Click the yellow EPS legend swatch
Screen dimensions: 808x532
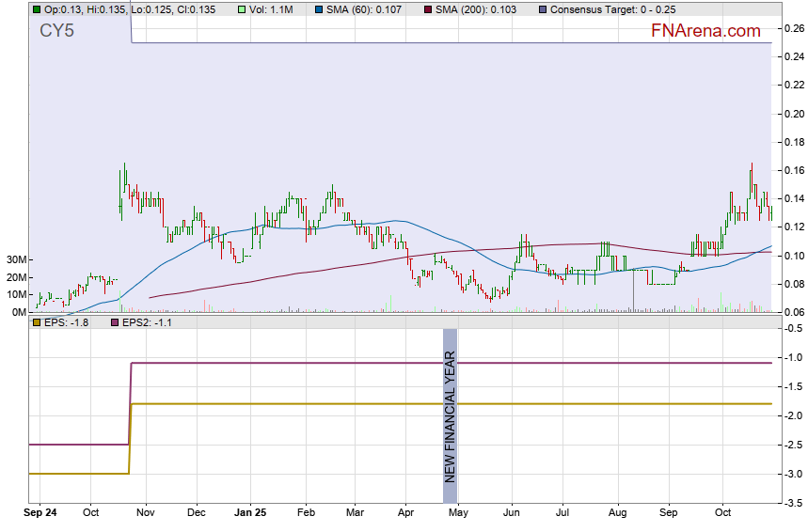(37, 322)
